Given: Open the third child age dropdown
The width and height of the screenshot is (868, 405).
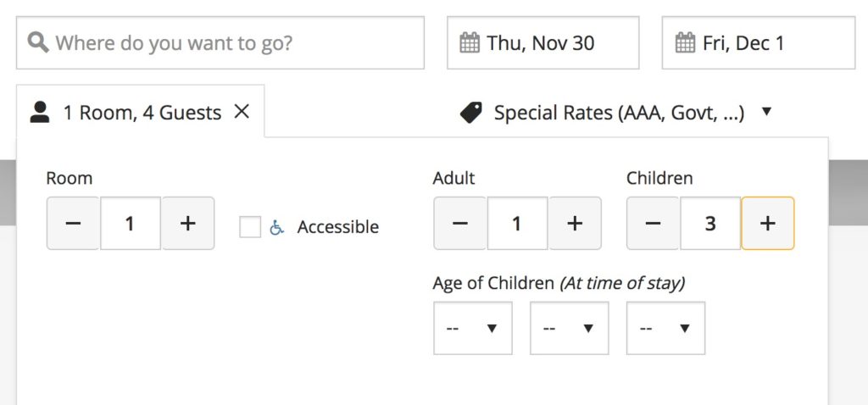Looking at the screenshot, I should pyautogui.click(x=666, y=328).
